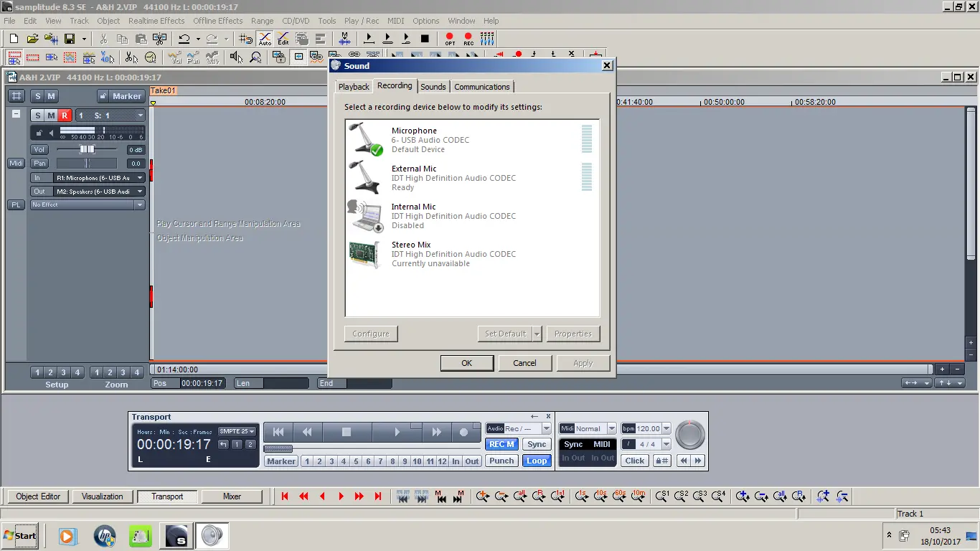Click the Cut scissors icon in the top toolbar
The height and width of the screenshot is (551, 980).
click(103, 39)
